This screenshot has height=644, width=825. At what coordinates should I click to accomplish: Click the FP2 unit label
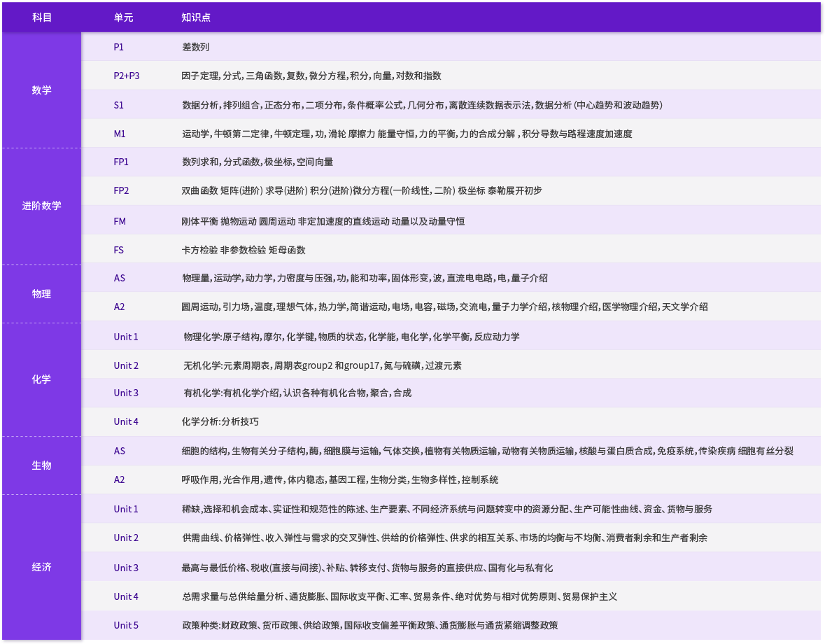tap(121, 190)
